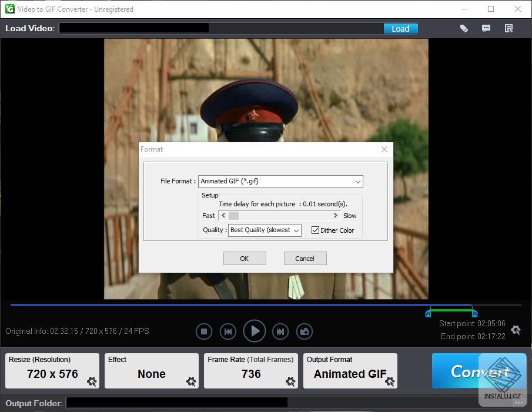This screenshot has height=412, width=532.
Task: Click the green trim range bar
Action: click(x=451, y=310)
